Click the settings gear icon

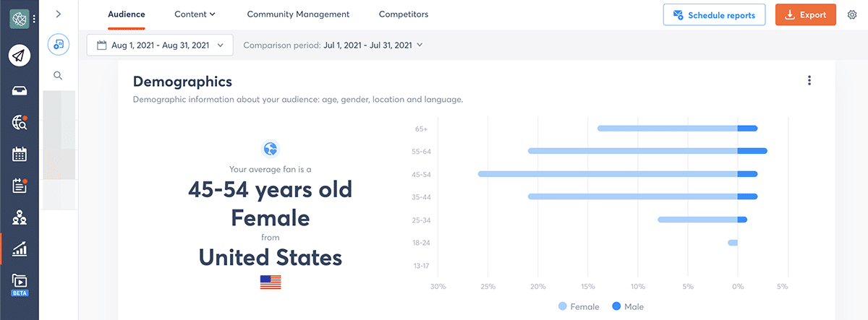852,14
